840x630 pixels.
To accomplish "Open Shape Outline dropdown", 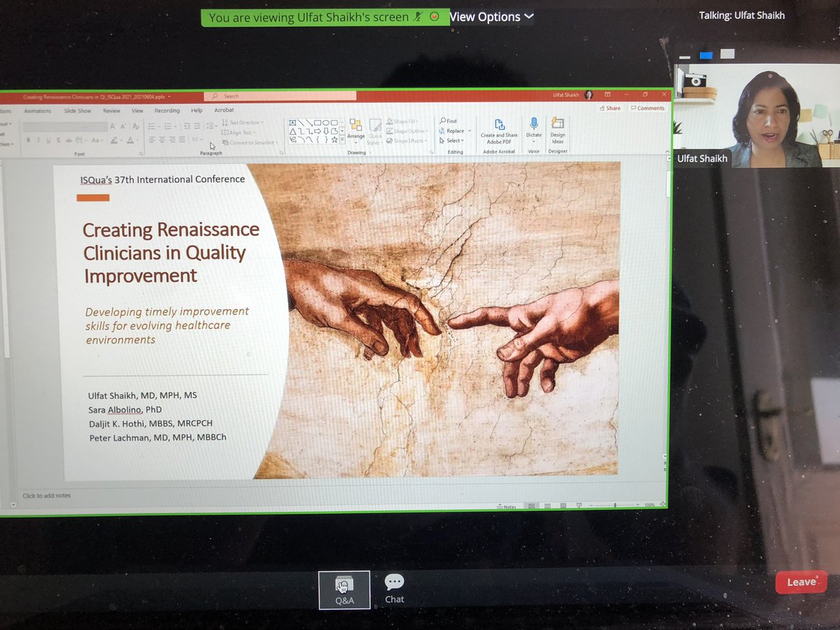I will tap(405, 131).
